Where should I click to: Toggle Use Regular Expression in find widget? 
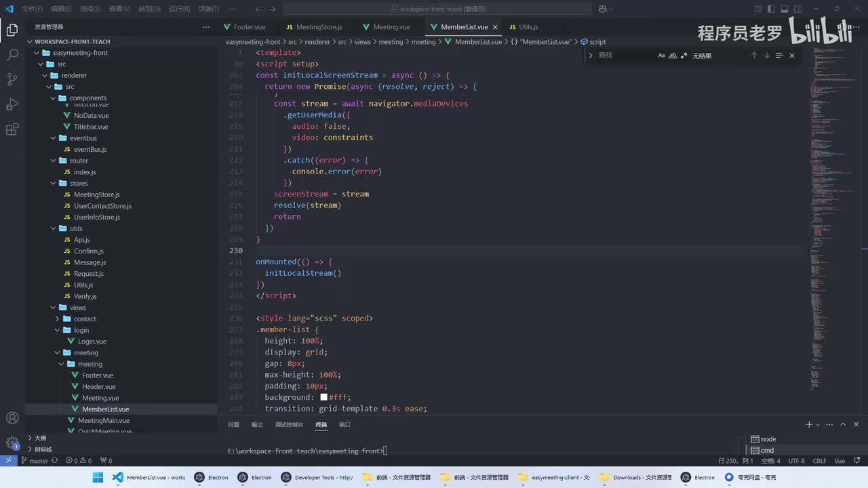(x=684, y=56)
